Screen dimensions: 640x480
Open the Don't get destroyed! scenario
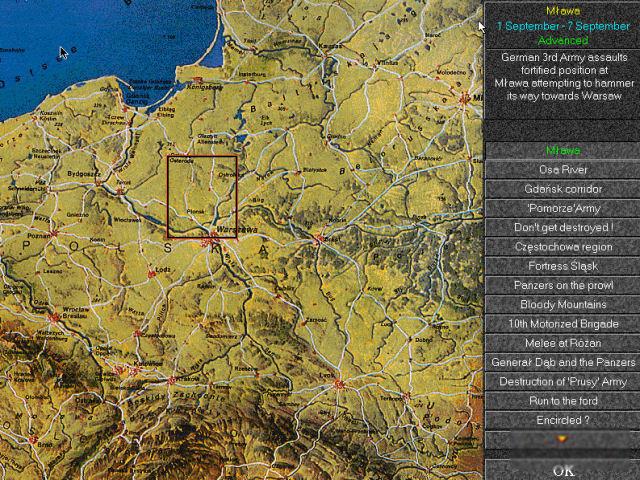[x=563, y=227]
